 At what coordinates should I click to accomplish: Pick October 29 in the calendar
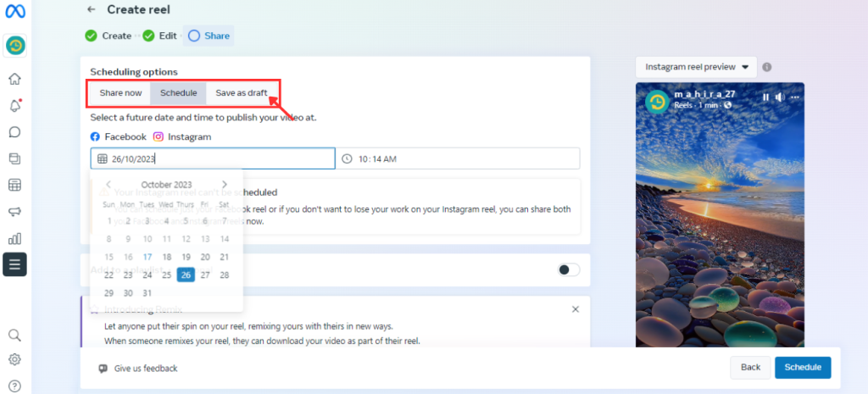(x=109, y=292)
